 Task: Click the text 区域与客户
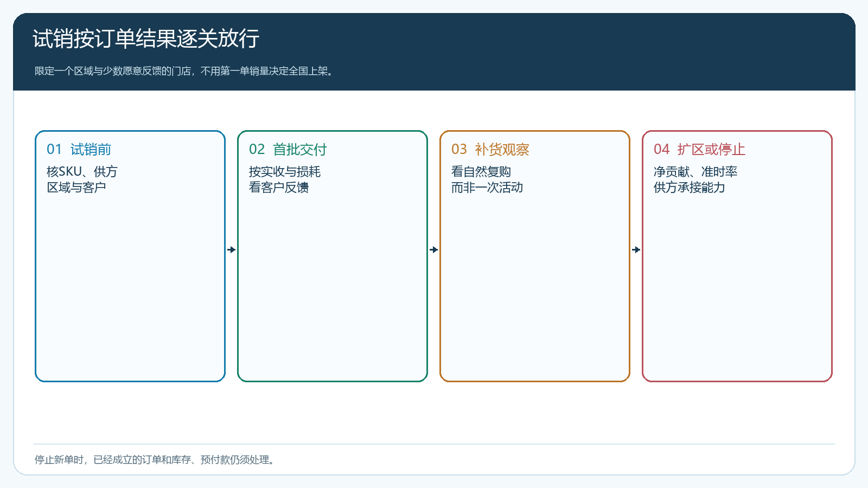pos(76,188)
